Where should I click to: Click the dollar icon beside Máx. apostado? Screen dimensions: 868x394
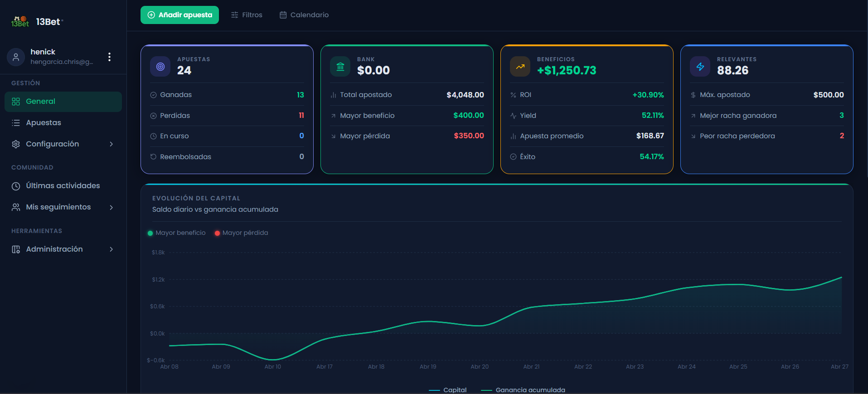coord(693,95)
